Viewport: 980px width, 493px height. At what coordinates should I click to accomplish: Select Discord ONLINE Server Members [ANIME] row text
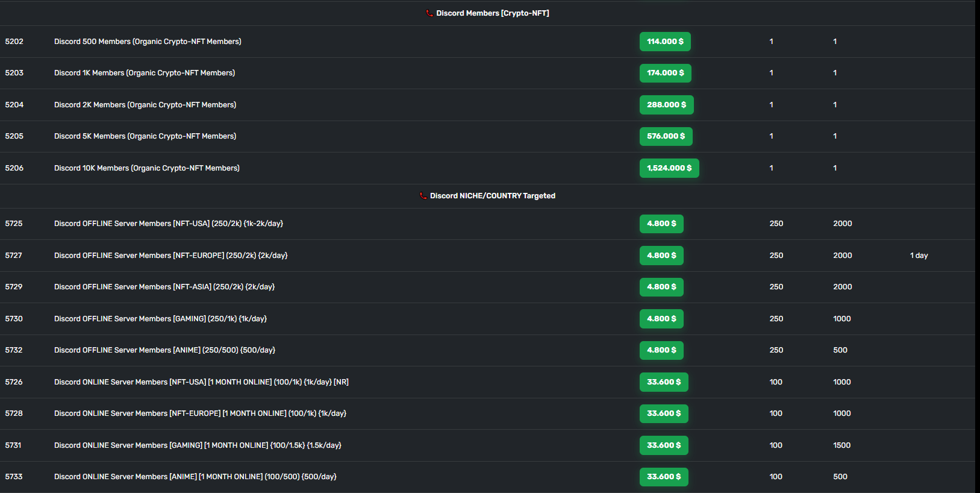click(195, 477)
